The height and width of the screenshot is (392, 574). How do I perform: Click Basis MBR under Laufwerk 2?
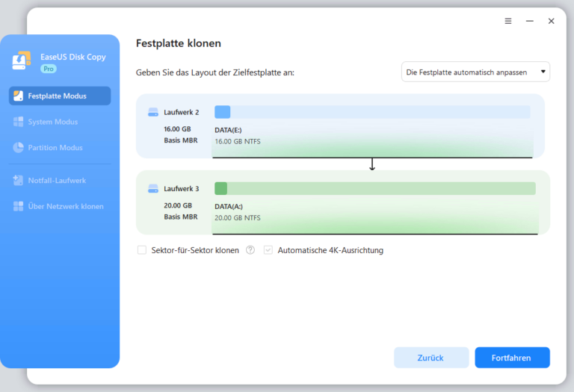[181, 140]
